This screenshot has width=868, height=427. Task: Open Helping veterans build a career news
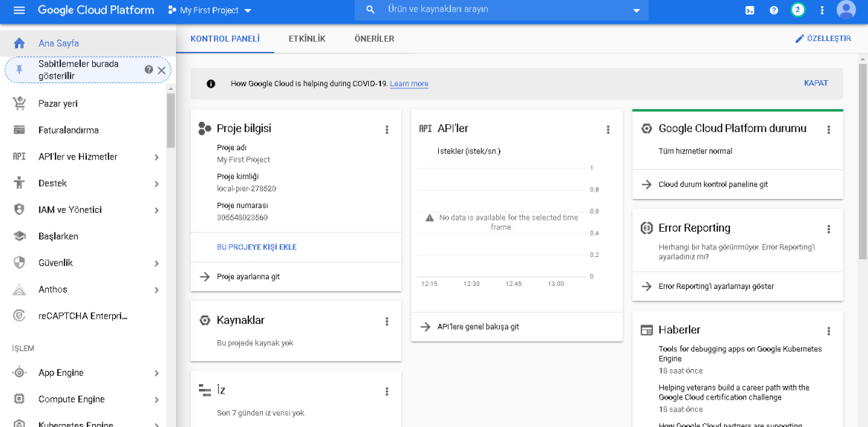(x=734, y=392)
